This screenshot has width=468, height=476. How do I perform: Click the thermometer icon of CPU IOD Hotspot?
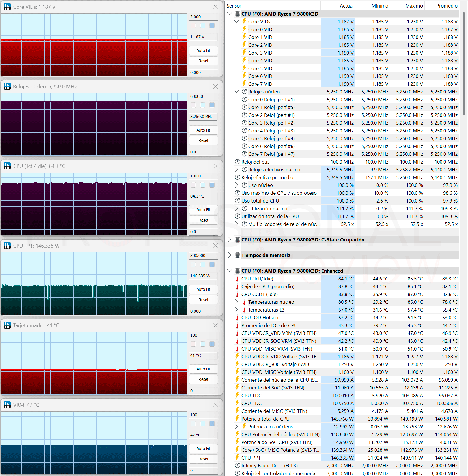tap(237, 318)
